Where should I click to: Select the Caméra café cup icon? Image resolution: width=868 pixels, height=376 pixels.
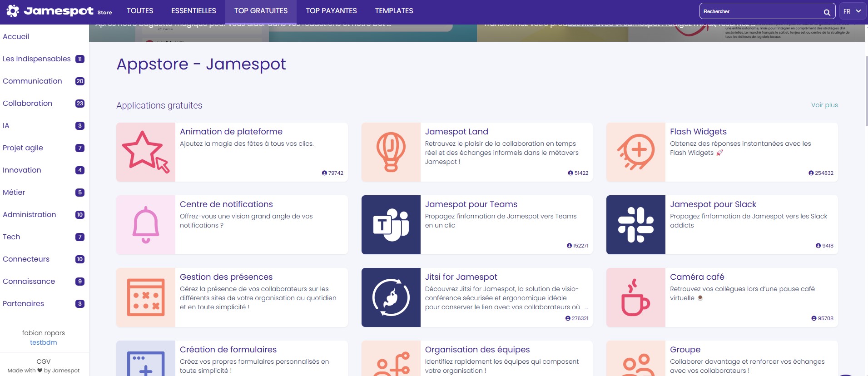click(635, 297)
